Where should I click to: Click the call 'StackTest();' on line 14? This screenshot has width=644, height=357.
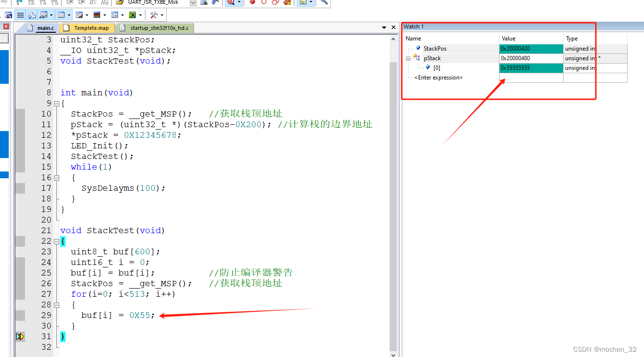[102, 157]
